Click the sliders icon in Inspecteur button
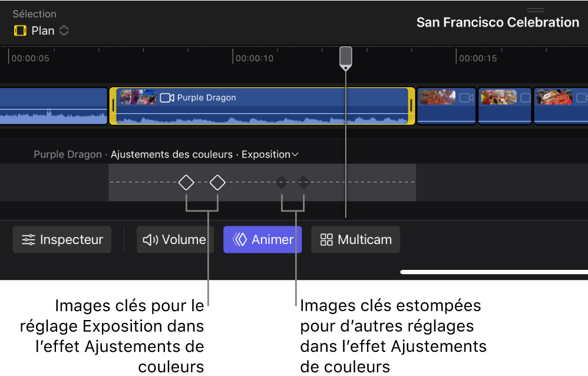Screen dimensions: 588x376 tap(28, 239)
